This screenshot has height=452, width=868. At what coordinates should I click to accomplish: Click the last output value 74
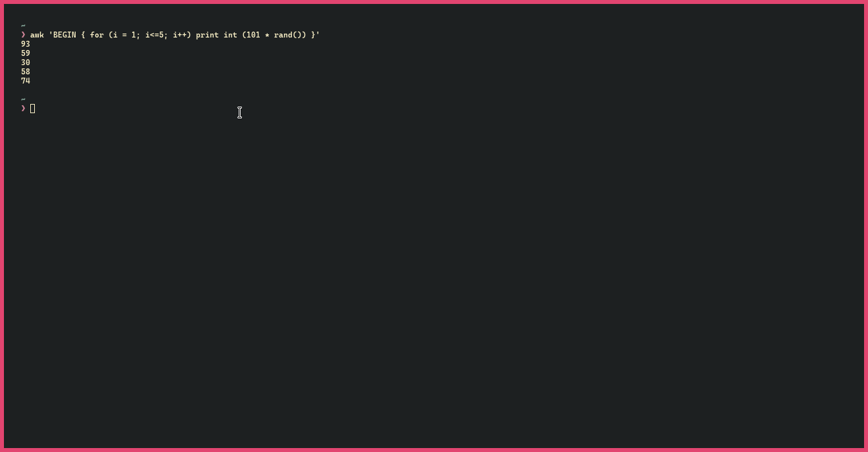click(26, 81)
